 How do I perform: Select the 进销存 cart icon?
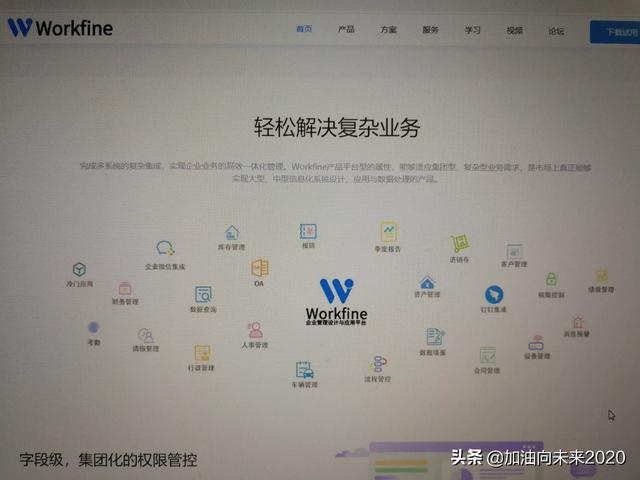coord(460,243)
